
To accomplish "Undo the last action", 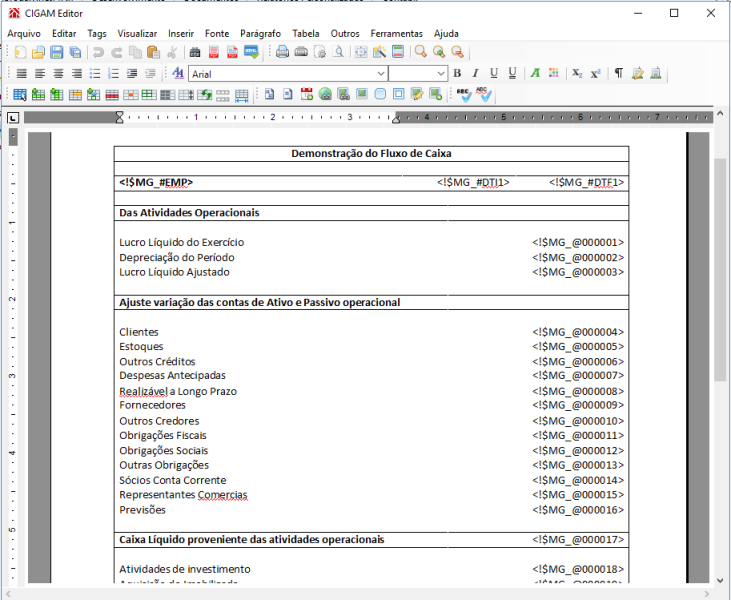I will tap(98, 52).
